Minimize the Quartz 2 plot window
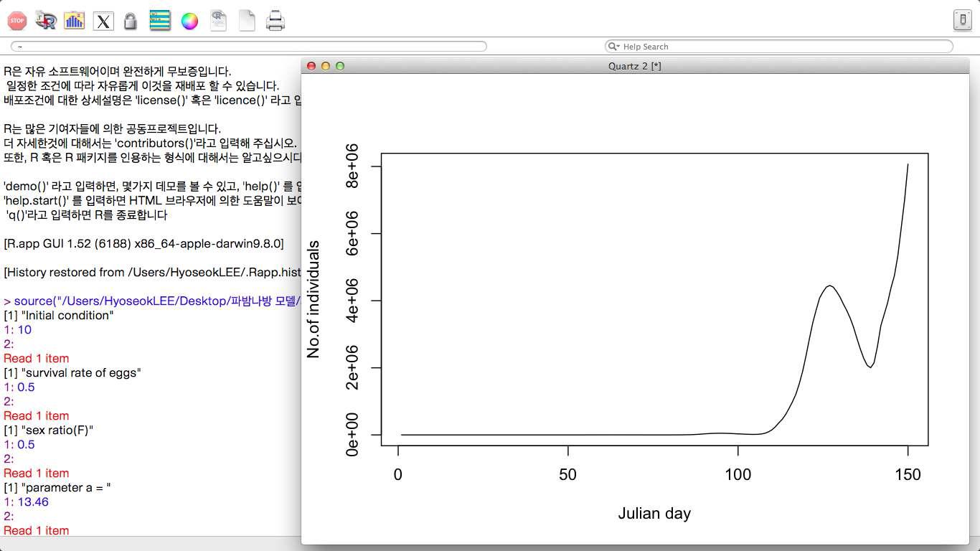This screenshot has width=980, height=551. (326, 66)
